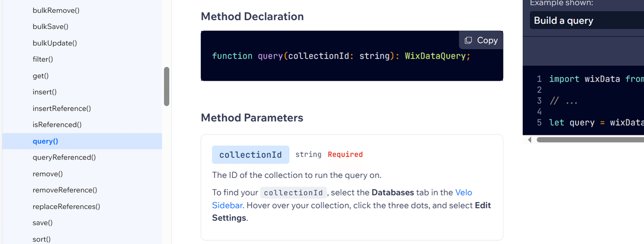Navigate to insert() in the sidebar
Screen dimensions: 644x244
point(45,92)
